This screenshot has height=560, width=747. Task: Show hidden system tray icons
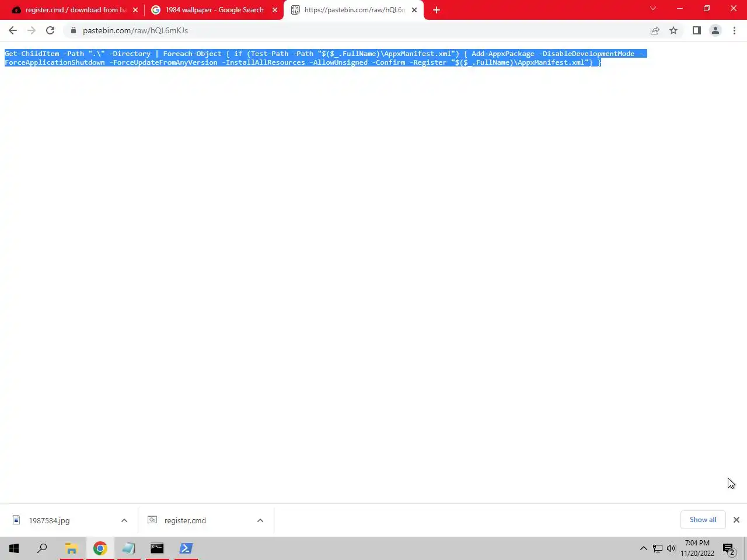(x=643, y=548)
